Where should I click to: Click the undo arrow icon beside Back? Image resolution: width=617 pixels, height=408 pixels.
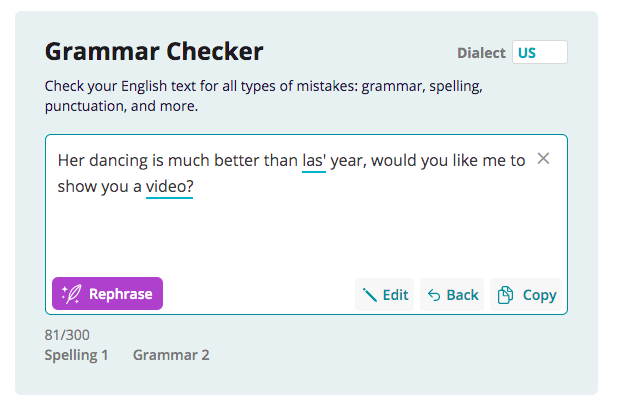(x=434, y=295)
